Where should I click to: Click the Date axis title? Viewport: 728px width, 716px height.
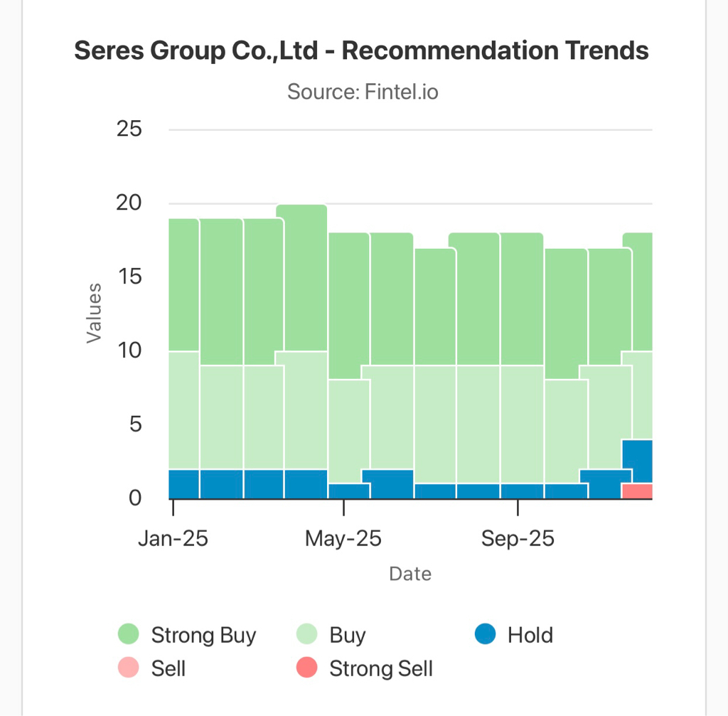click(410, 574)
